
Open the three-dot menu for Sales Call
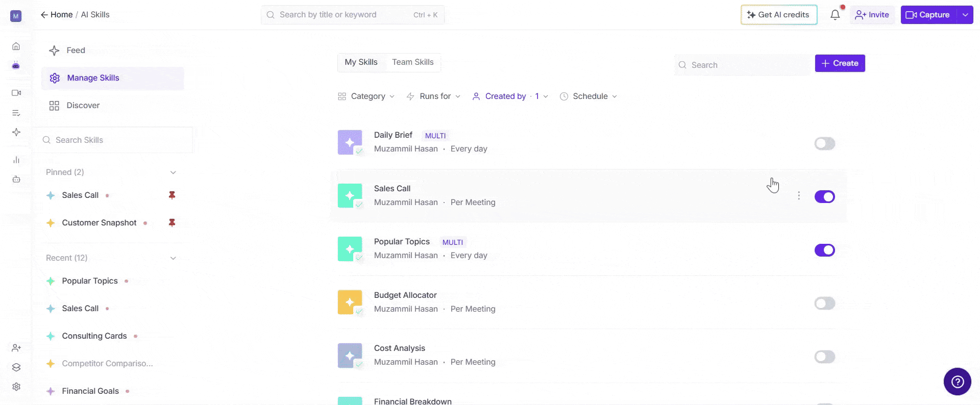799,196
